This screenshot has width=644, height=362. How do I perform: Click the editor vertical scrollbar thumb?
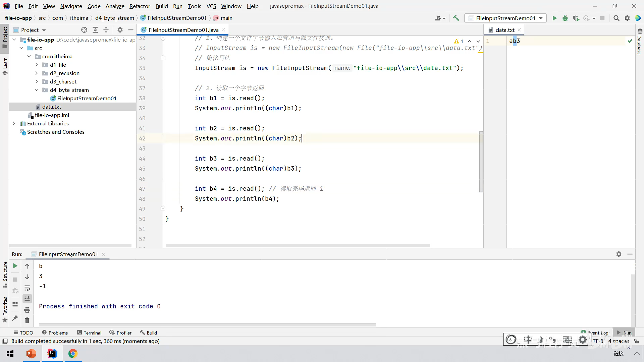coord(481,162)
